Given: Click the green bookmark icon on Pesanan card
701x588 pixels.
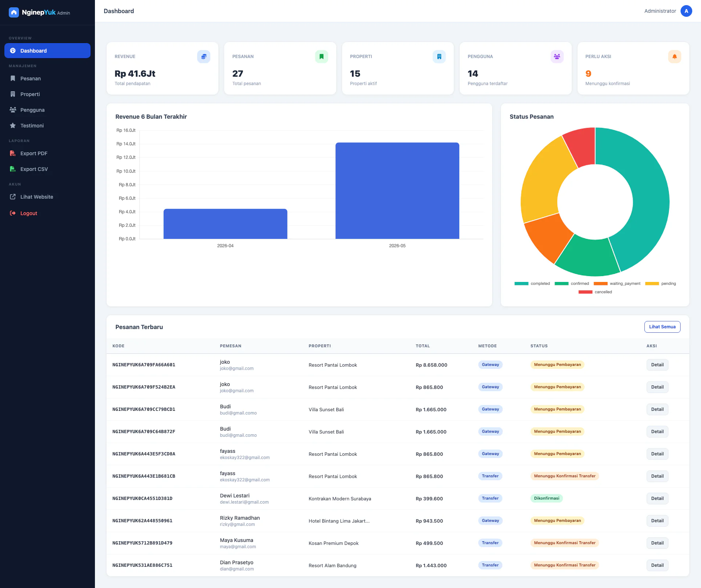Looking at the screenshot, I should coord(322,57).
